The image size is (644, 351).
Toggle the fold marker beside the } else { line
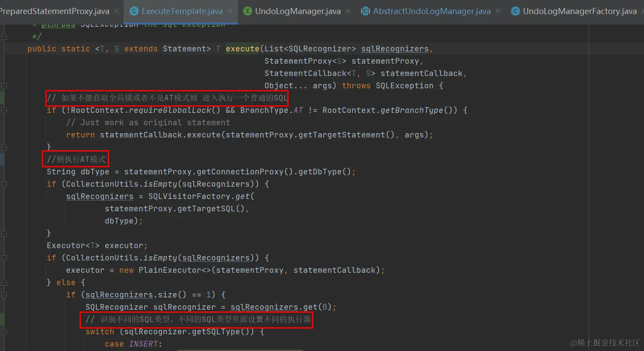point(4,282)
